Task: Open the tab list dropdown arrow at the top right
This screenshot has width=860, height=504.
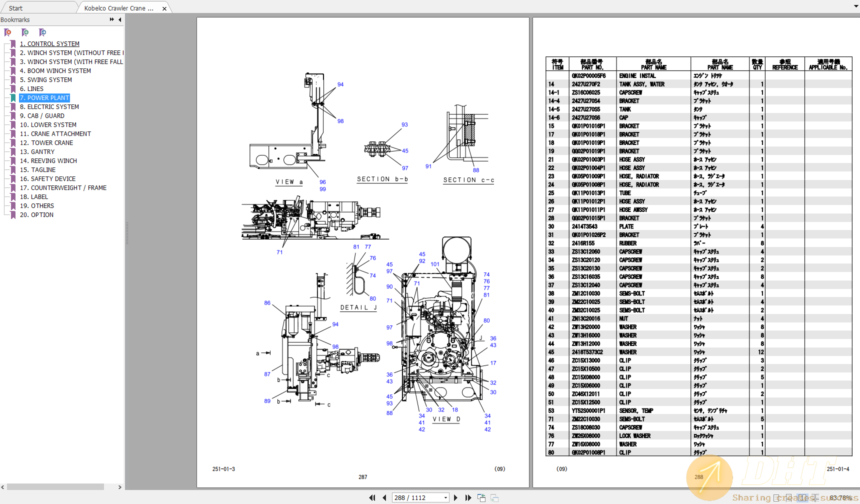Action: tap(856, 6)
